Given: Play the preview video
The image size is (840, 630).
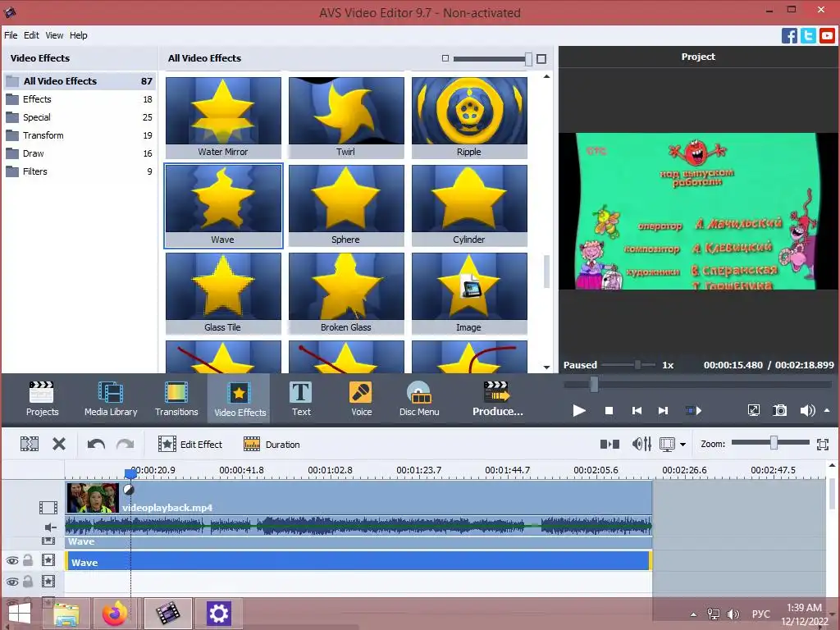Looking at the screenshot, I should 578,411.
